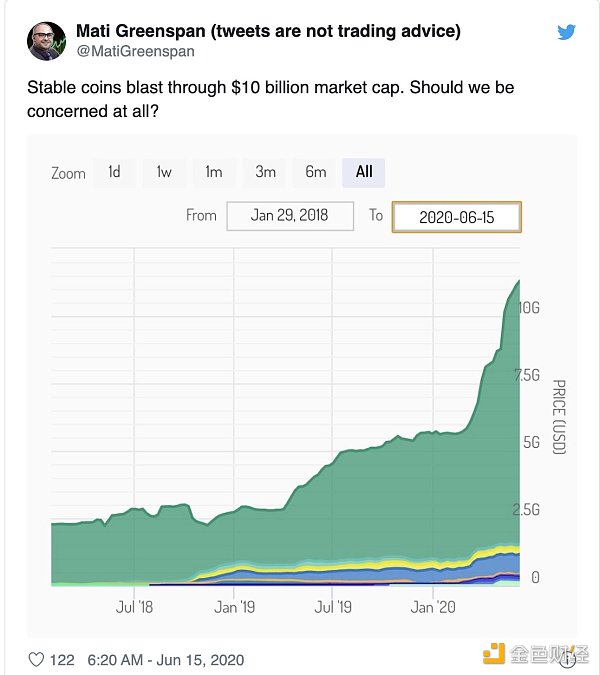Select the 1w zoom range
Image resolution: width=600 pixels, height=675 pixels.
[x=164, y=172]
